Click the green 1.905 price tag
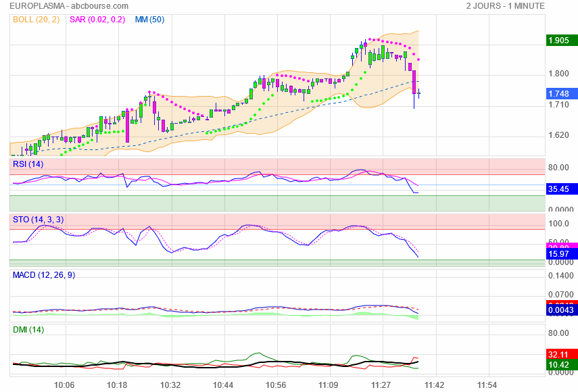578x392 pixels. pyautogui.click(x=562, y=40)
